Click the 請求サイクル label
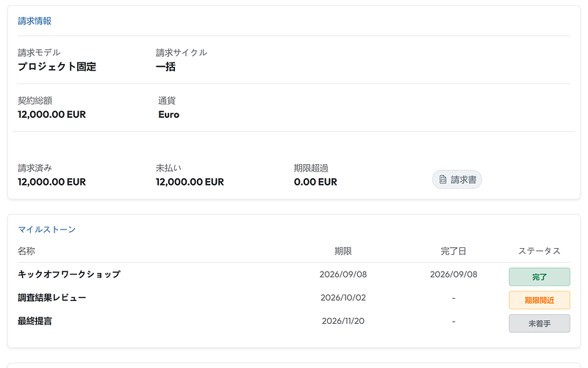Viewport: 588px width, 368px height. pyautogui.click(x=182, y=52)
